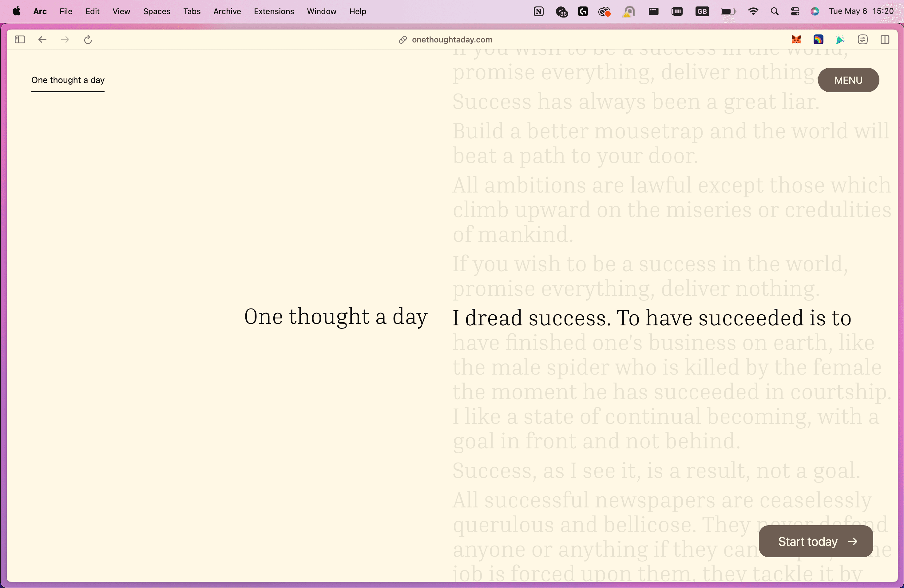
Task: Open the Archive menu
Action: tap(227, 11)
